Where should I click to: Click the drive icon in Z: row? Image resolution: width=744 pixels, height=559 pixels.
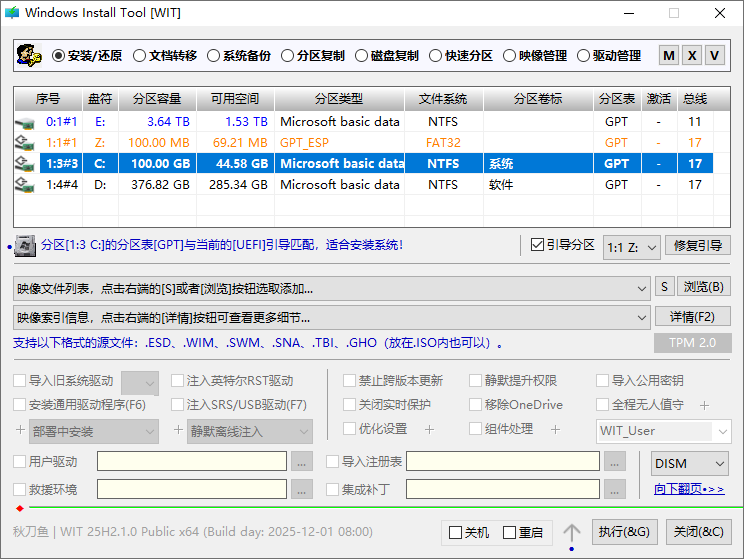pos(25,143)
